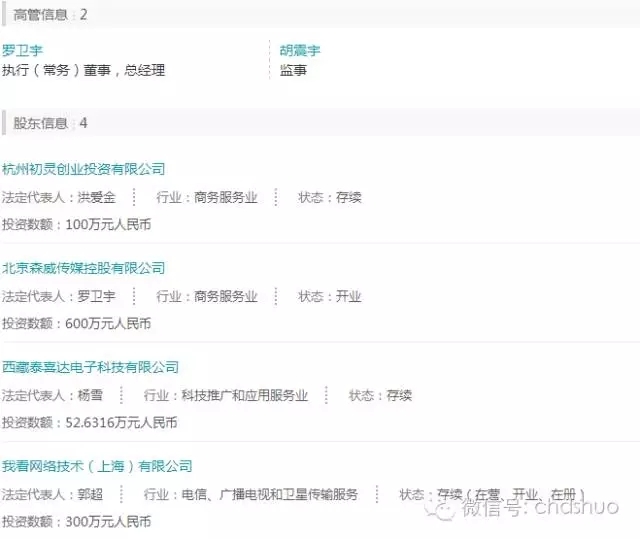Open 北京森威传媒控股有限公司 company link
This screenshot has height=539, width=640.
tap(84, 268)
